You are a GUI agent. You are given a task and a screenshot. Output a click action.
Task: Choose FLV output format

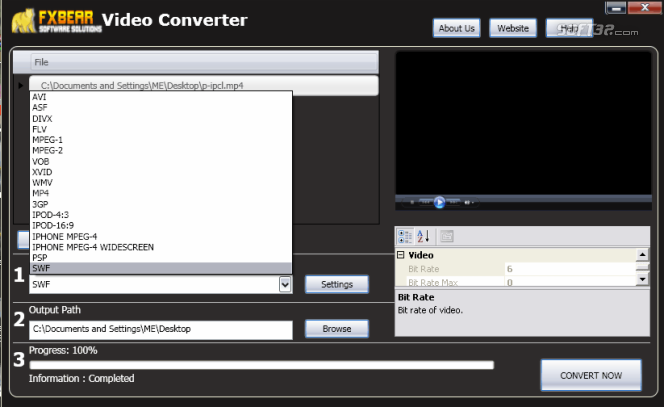click(x=161, y=129)
